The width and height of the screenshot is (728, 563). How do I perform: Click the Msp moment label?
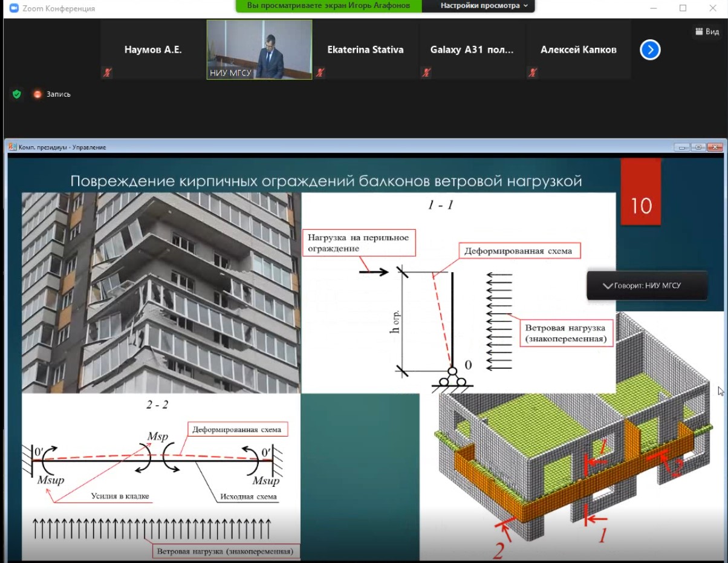(158, 437)
